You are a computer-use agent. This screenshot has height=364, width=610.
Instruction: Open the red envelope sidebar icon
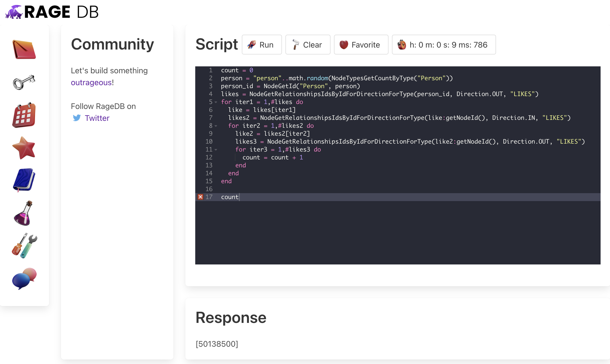(x=24, y=49)
